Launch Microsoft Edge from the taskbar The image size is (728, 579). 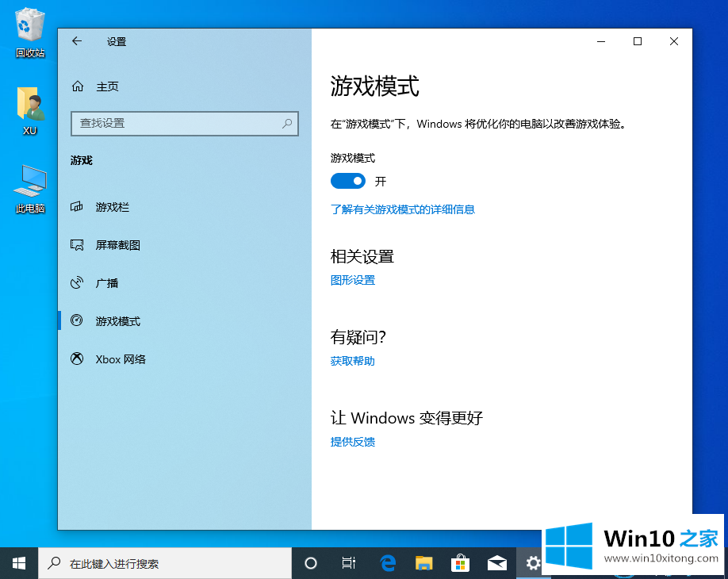pos(387,563)
